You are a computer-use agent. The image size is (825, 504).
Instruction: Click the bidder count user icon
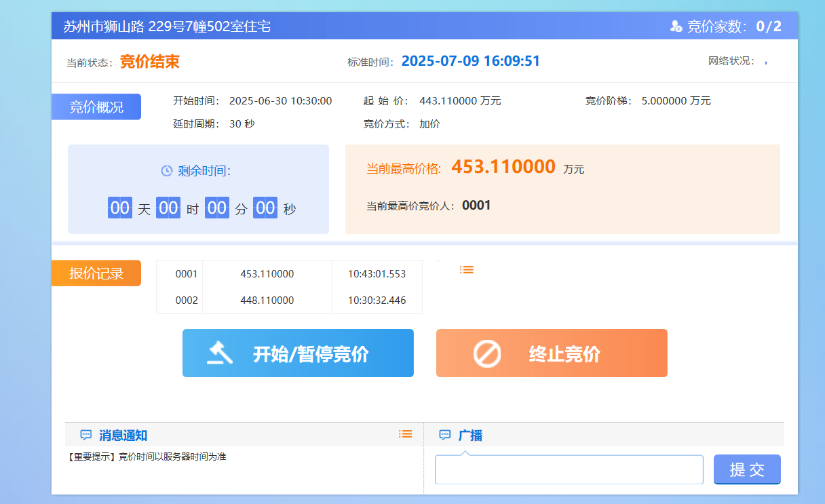click(x=676, y=26)
